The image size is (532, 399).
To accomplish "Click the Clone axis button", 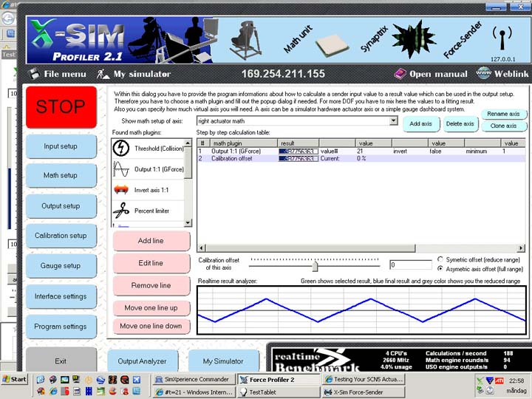I will click(503, 126).
